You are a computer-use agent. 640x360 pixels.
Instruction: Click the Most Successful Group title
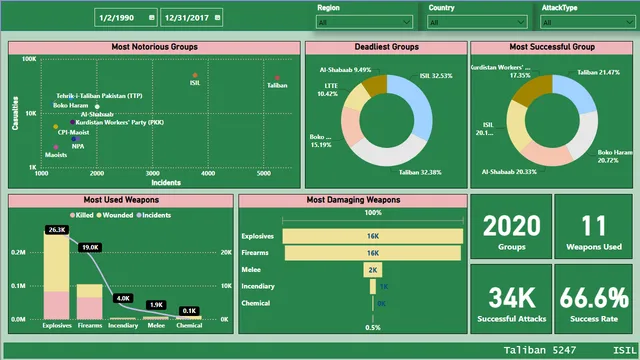(x=552, y=47)
